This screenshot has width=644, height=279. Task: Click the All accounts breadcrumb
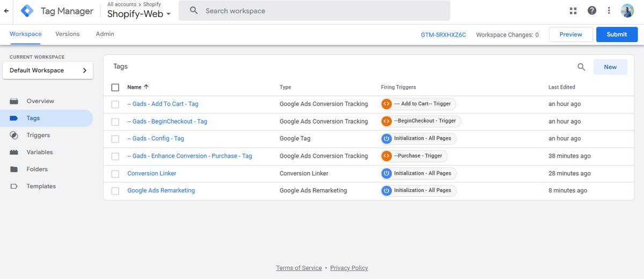[x=121, y=4]
